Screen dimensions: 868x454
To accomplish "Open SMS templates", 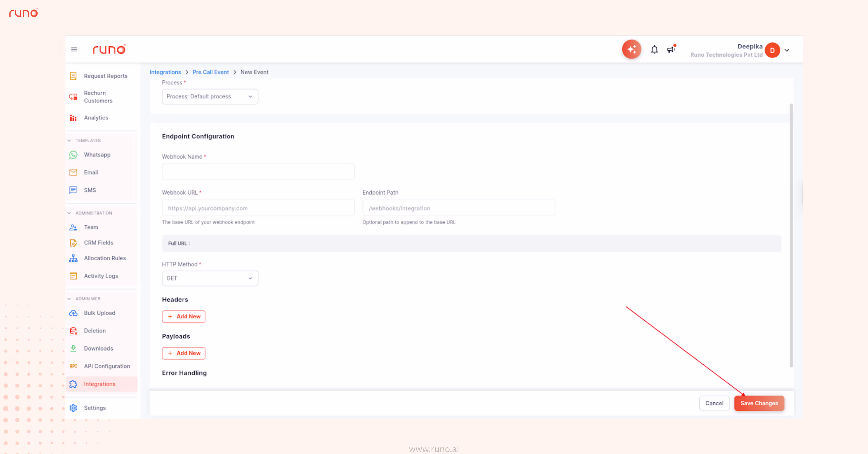I will point(90,190).
